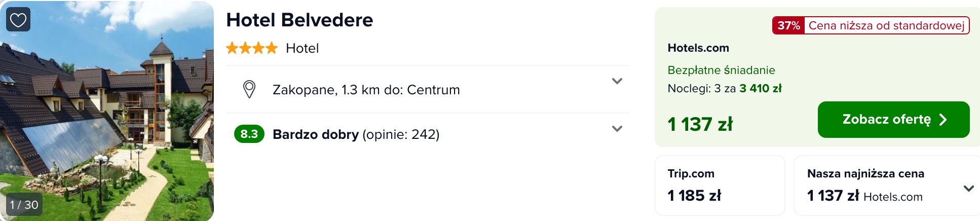Expand the Bardzo dobry reviews chevron

tap(617, 129)
